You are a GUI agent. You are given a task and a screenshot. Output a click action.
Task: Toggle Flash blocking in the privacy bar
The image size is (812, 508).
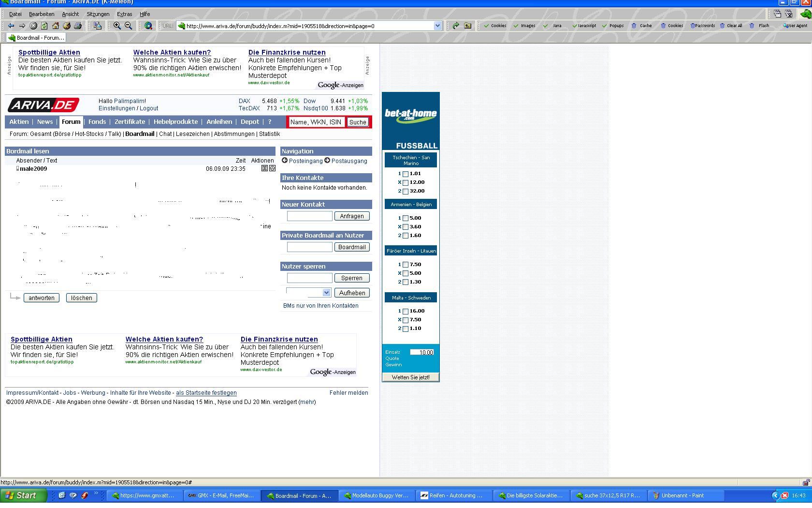(760, 26)
